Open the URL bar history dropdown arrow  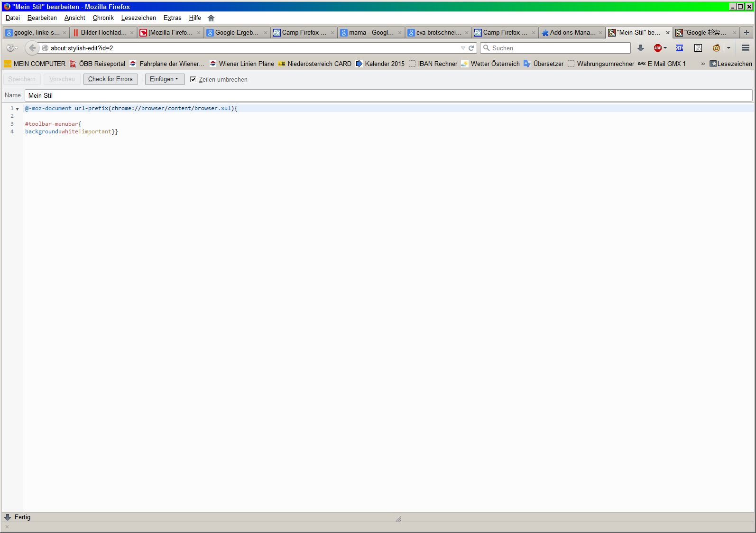[x=463, y=48]
